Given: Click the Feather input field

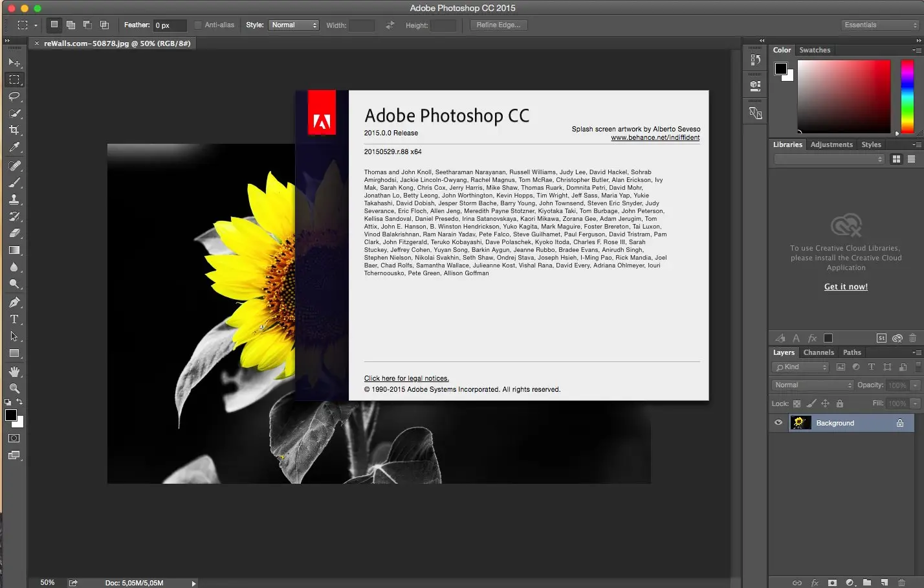Looking at the screenshot, I should (170, 25).
